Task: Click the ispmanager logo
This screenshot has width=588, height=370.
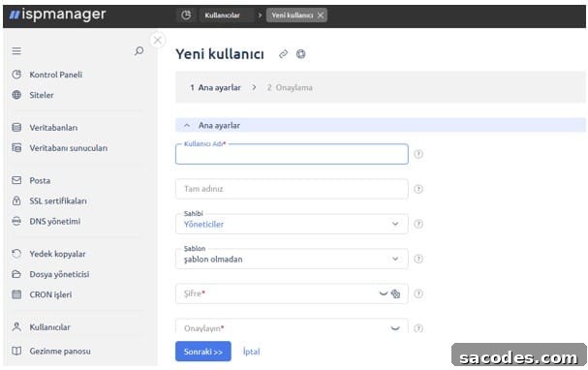Action: coord(57,15)
